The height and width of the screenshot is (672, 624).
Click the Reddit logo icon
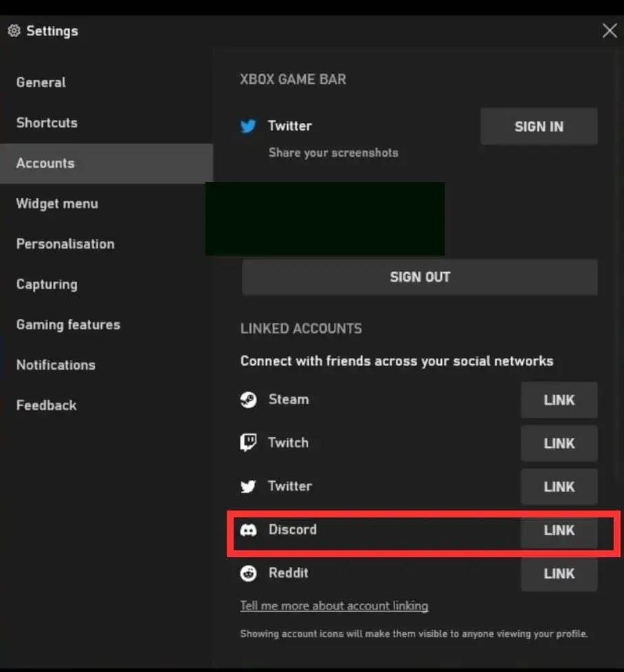248,574
